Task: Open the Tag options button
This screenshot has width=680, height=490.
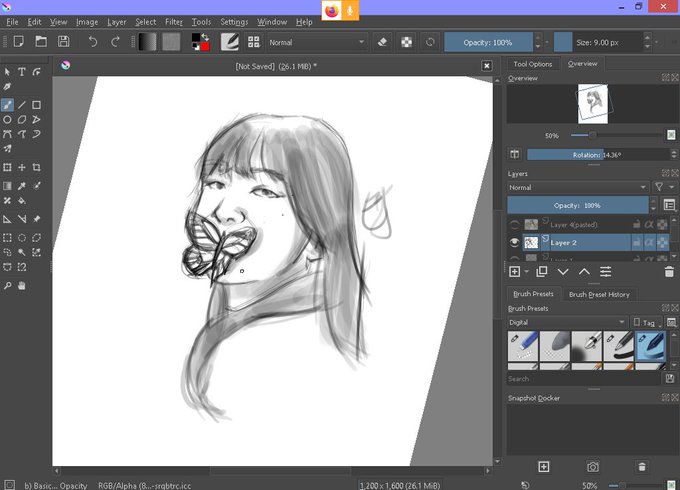Action: [x=647, y=322]
